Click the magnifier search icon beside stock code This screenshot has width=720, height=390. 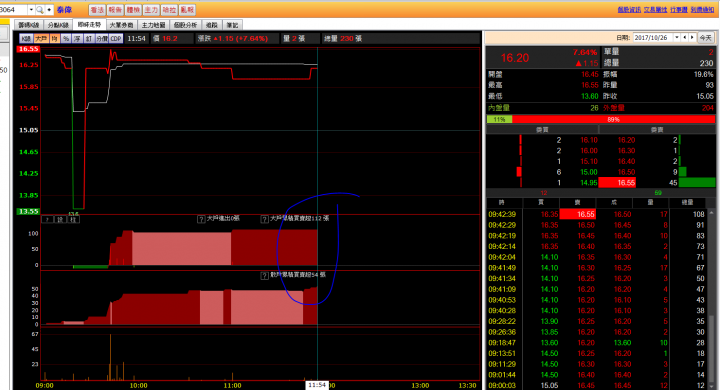pos(39,10)
